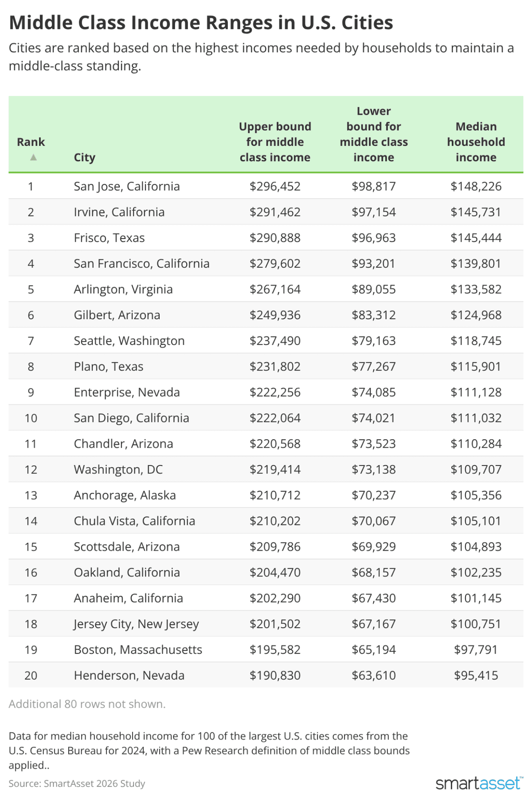Image resolution: width=532 pixels, height=798 pixels.
Task: Select the San Jose, California row
Action: (x=126, y=186)
